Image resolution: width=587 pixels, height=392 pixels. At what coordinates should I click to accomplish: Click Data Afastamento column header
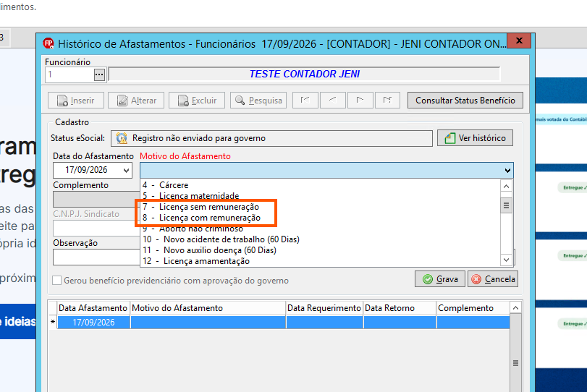point(93,308)
